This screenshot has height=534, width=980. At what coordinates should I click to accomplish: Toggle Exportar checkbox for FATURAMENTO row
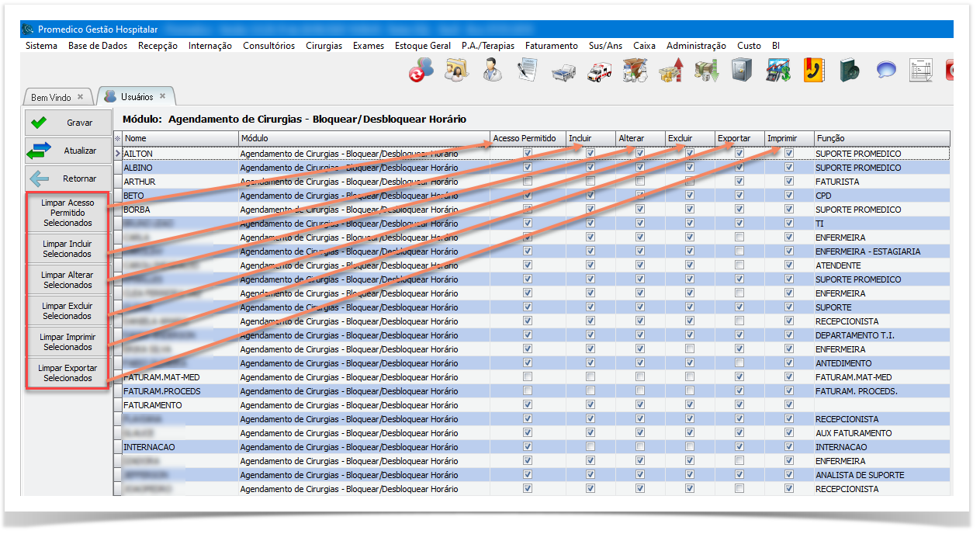click(x=739, y=405)
